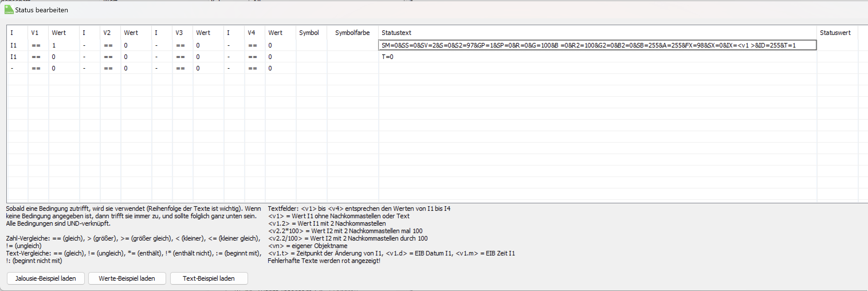The height and width of the screenshot is (291, 868).
Task: Select the Statustext column header
Action: click(x=396, y=33)
